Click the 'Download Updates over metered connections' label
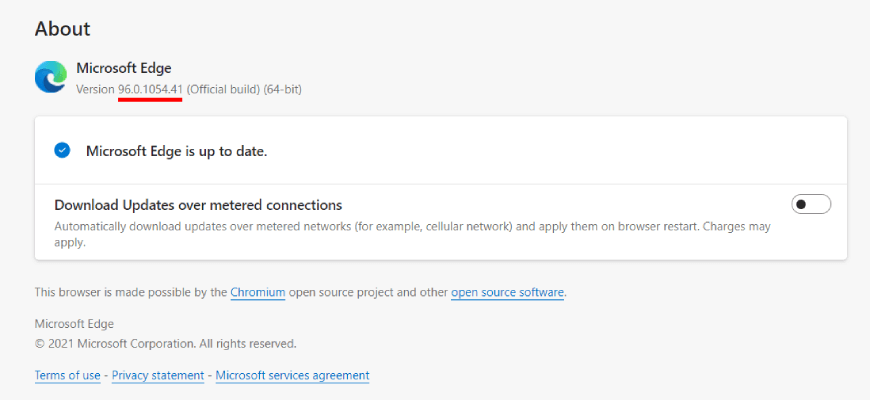The height and width of the screenshot is (400, 870). [198, 205]
